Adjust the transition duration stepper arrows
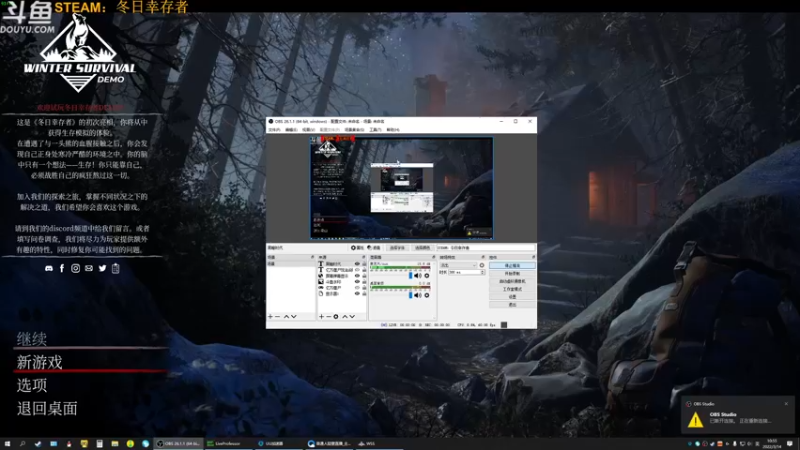800x450 pixels. [482, 272]
